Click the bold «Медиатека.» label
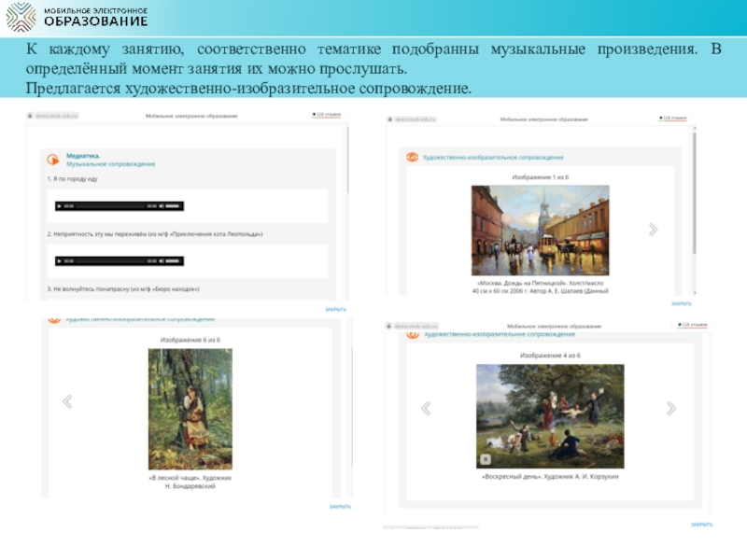 coord(83,156)
